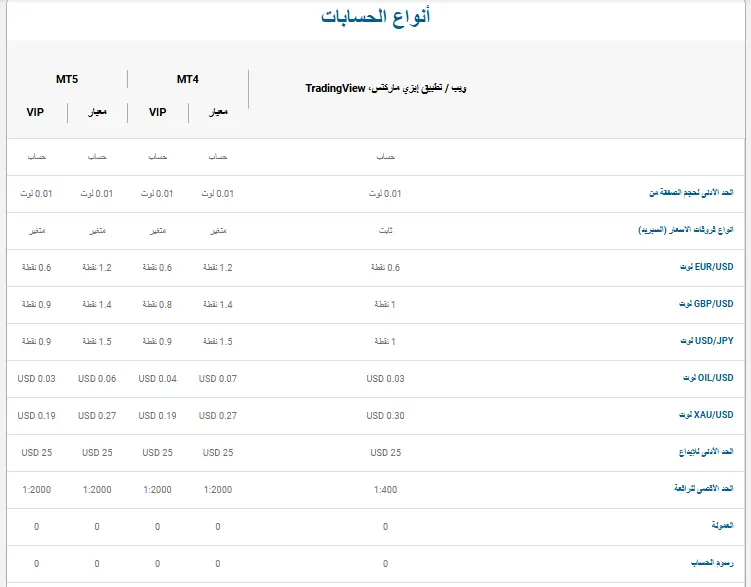
Task: Click the OIL/USD USD 0.06 cell
Action: point(97,379)
